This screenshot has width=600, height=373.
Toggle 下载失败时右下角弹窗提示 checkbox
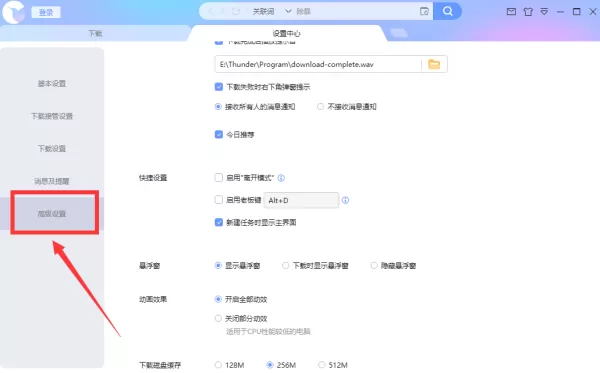[x=218, y=87]
